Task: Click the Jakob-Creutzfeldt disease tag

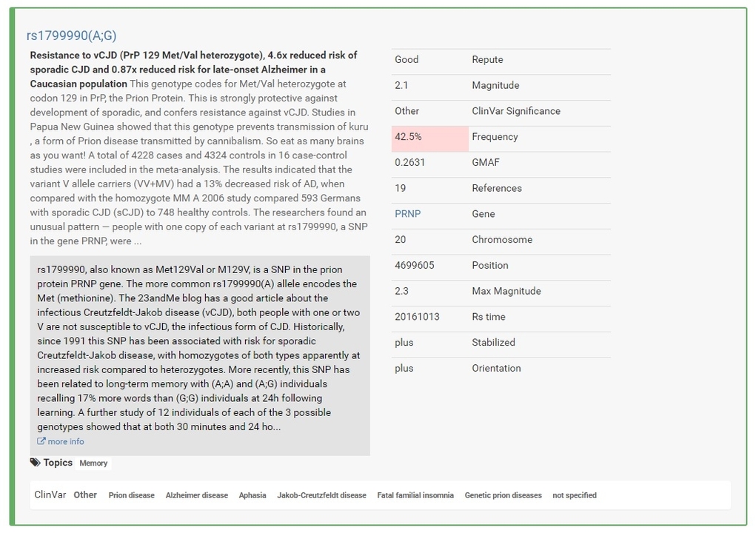Action: (321, 495)
